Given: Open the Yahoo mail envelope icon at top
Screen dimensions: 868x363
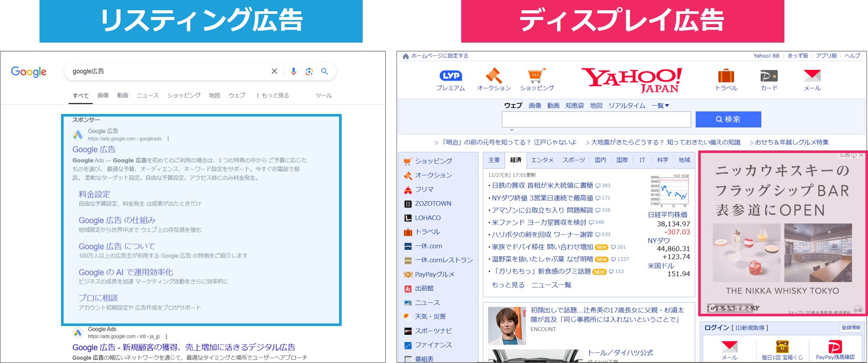Looking at the screenshot, I should [x=812, y=76].
